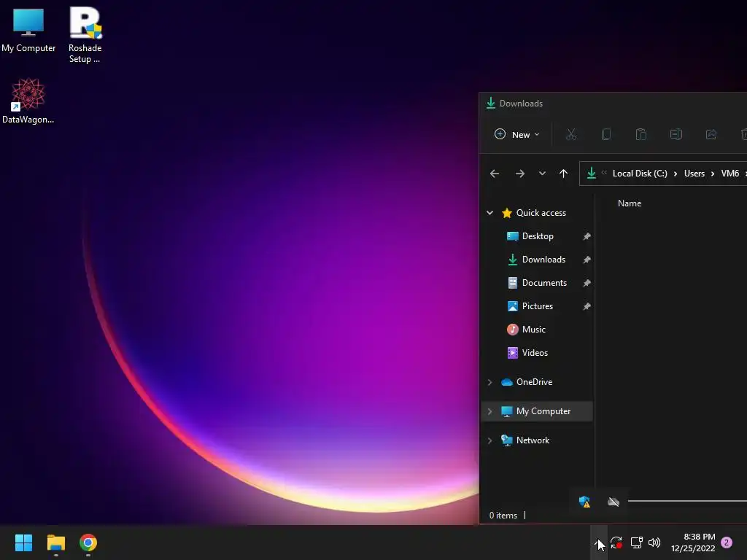Click Users in address bar path
Viewport: 747px width, 560px height.
coord(694,174)
